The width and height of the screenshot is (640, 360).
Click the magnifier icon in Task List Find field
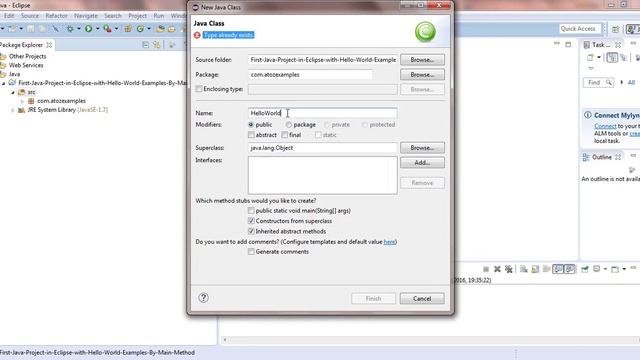pyautogui.click(x=609, y=82)
